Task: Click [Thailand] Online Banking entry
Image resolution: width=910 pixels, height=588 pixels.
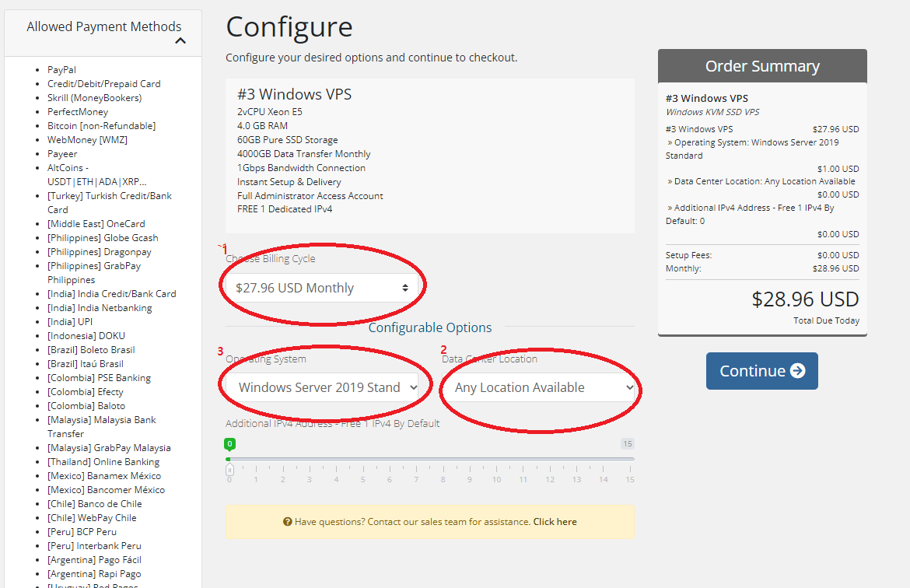Action: 103,461
